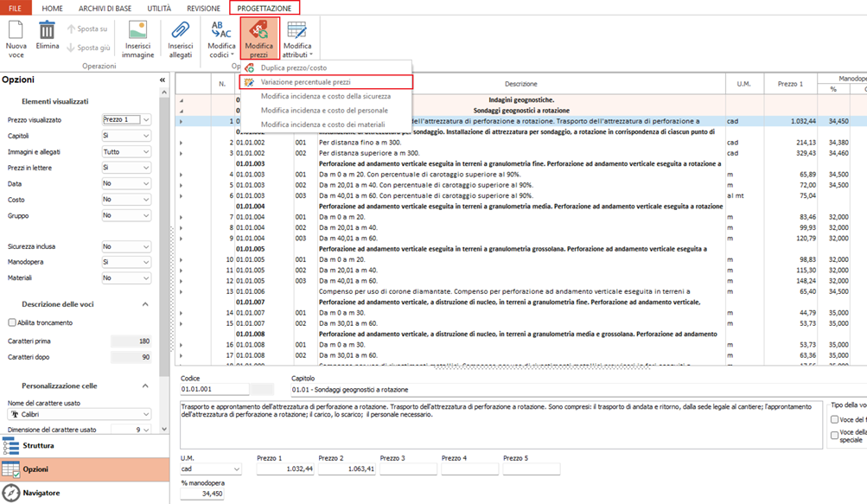Viewport: 867px width, 504px height.
Task: Open the Struttura panel button
Action: tap(85, 445)
